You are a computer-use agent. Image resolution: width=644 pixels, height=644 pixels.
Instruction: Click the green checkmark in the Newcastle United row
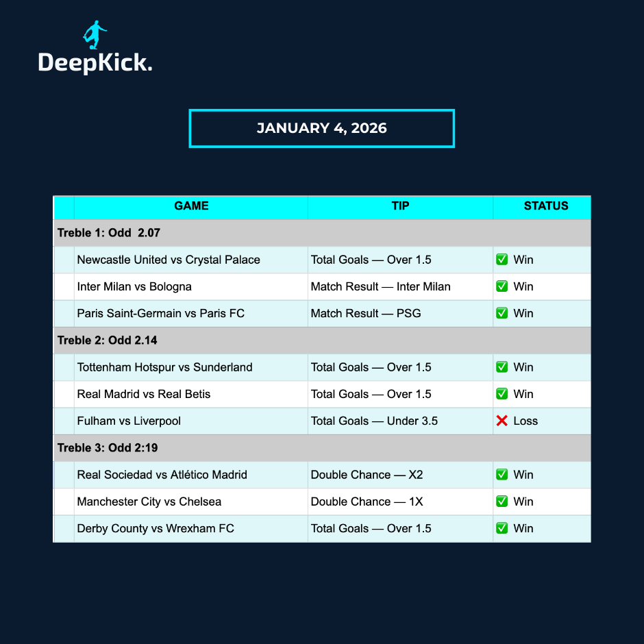point(502,260)
